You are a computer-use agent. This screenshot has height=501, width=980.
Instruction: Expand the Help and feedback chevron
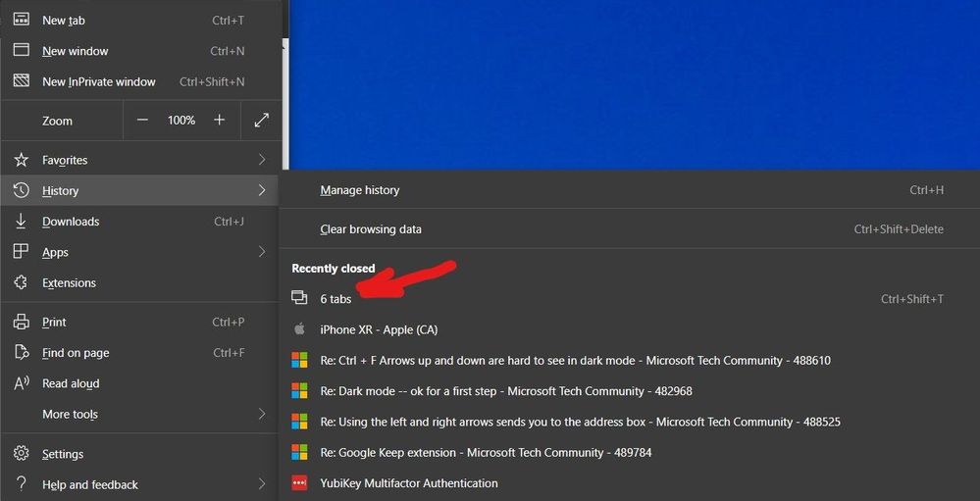click(x=262, y=484)
